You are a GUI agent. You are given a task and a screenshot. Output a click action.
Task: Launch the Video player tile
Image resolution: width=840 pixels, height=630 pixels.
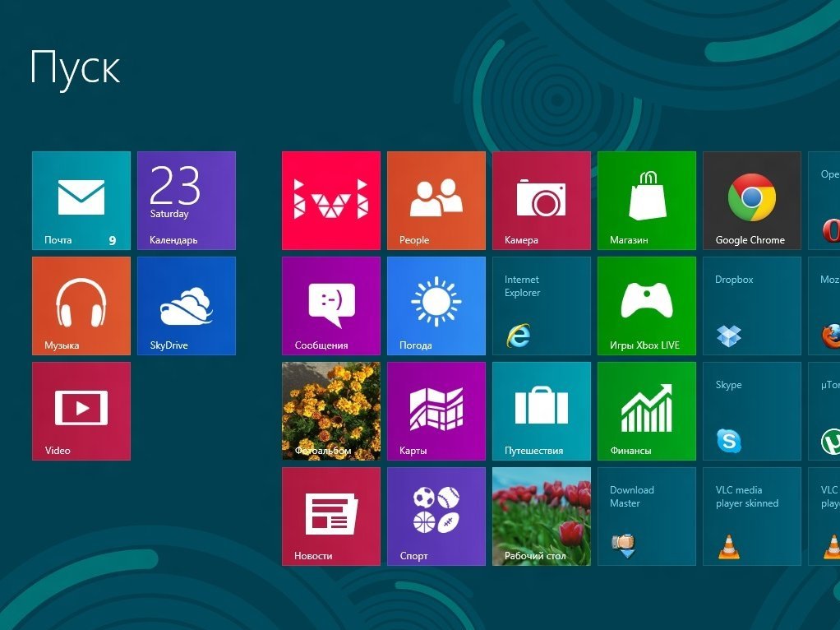[81, 411]
